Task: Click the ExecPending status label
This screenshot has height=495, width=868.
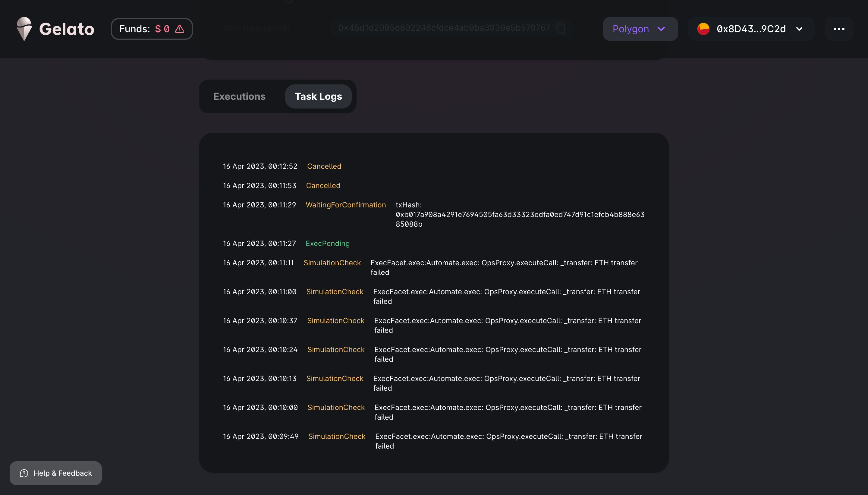Action: coord(328,243)
